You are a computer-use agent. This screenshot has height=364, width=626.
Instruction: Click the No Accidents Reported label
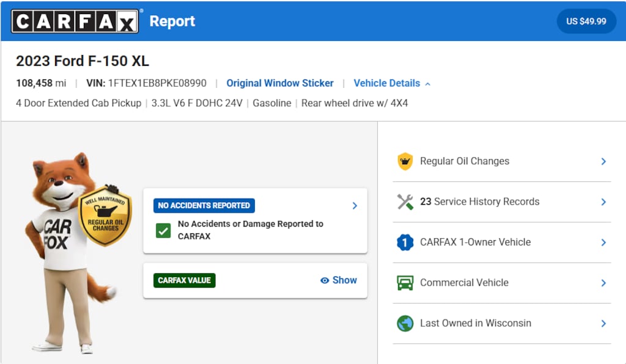(x=204, y=205)
